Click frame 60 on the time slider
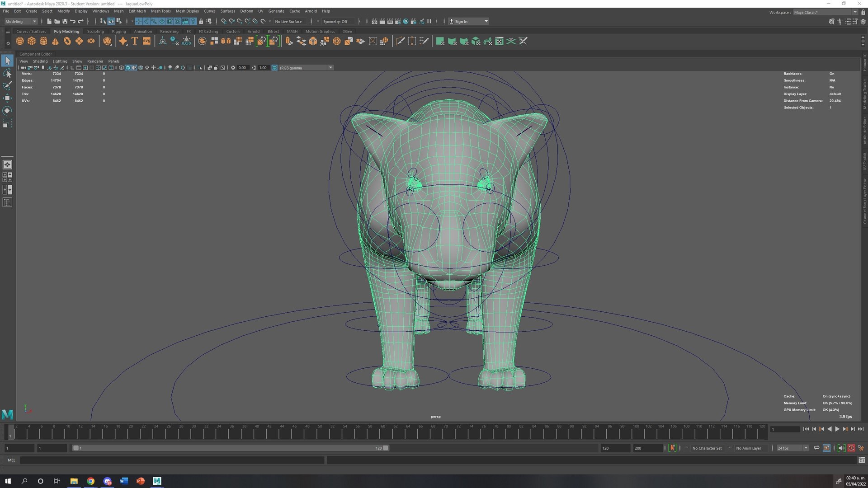 click(383, 432)
